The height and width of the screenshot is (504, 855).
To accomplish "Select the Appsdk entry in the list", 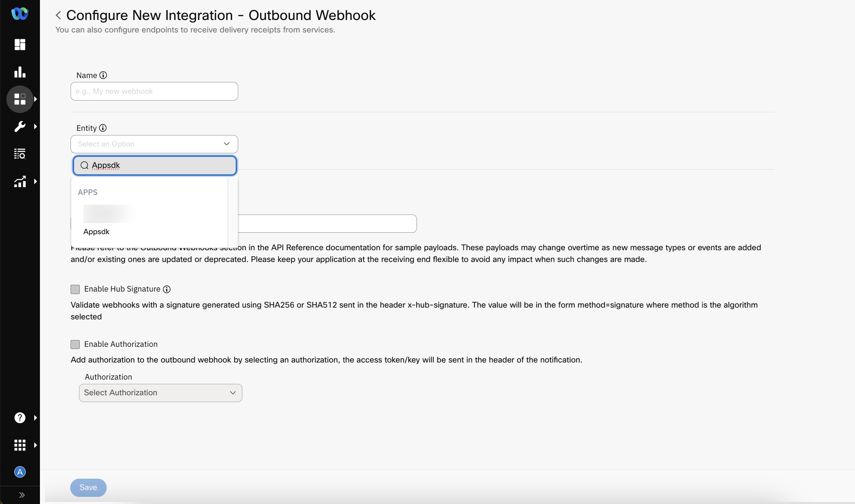I will [96, 232].
